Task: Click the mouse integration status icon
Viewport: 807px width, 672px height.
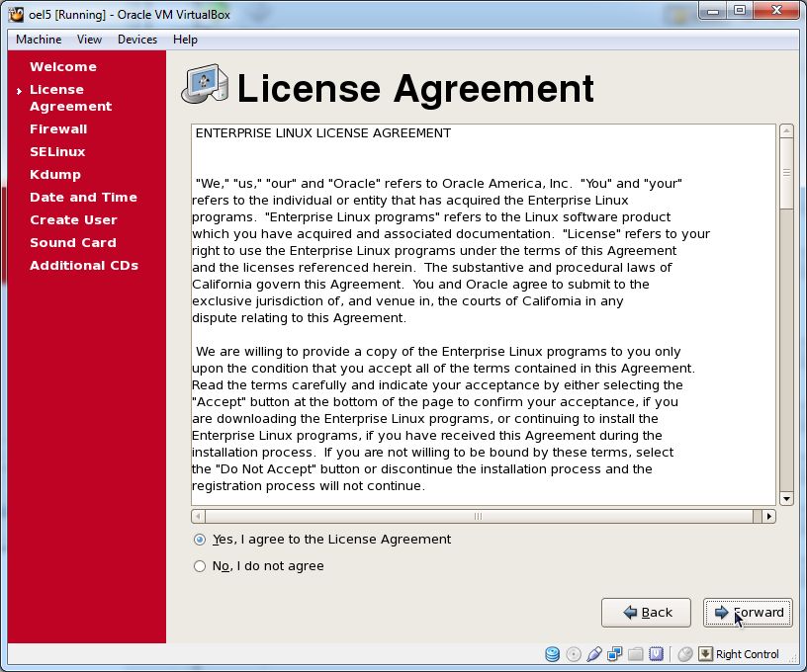Action: pos(685,654)
